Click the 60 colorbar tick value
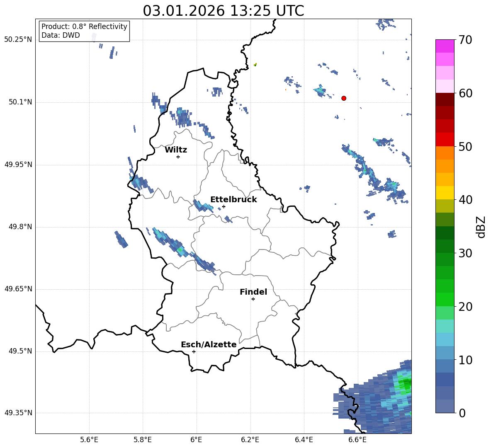The image size is (491, 448). coord(465,93)
